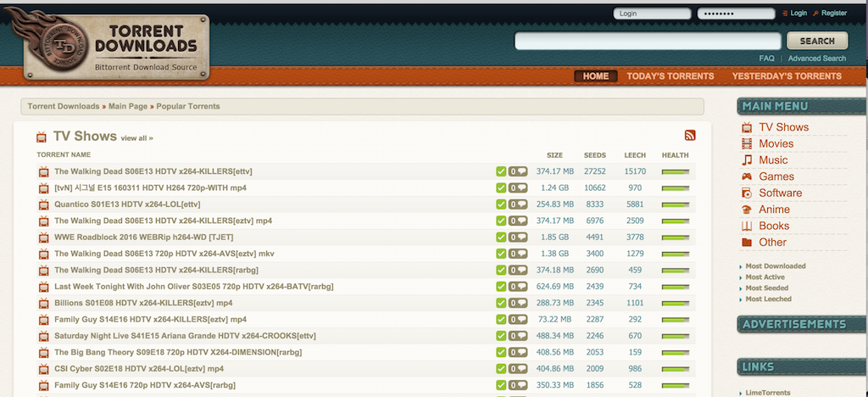The height and width of the screenshot is (397, 868).
Task: Open YESTERDAY'S TORRENTS tab
Action: click(x=787, y=76)
